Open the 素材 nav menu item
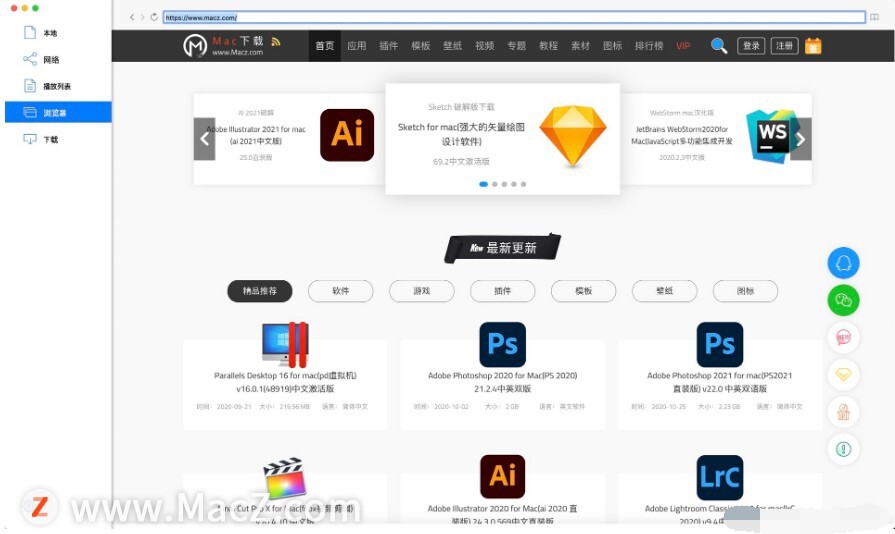The width and height of the screenshot is (895, 534). [580, 46]
